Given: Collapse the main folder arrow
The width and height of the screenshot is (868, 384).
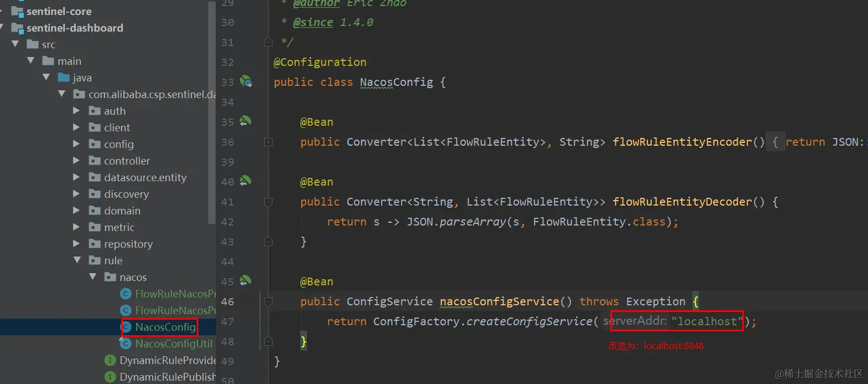Looking at the screenshot, I should tap(31, 61).
